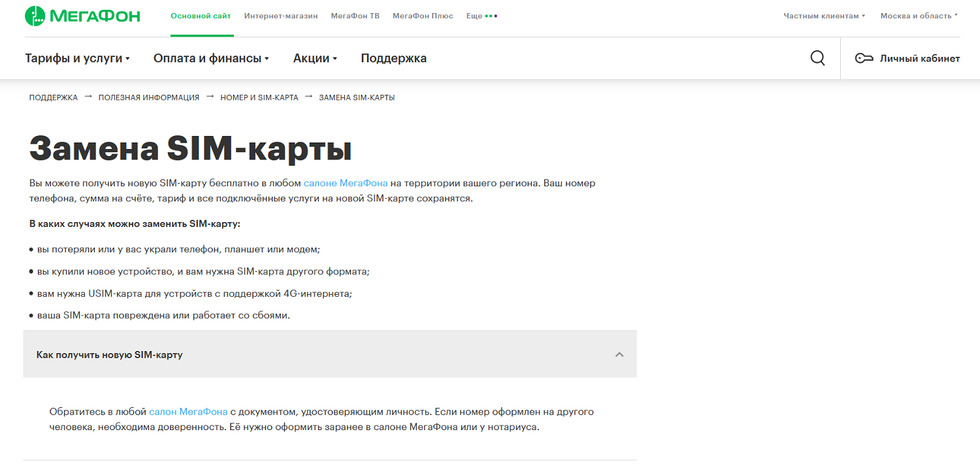The width and height of the screenshot is (980, 468).
Task: Click the heading Замена SIM-карты
Action: click(x=191, y=148)
